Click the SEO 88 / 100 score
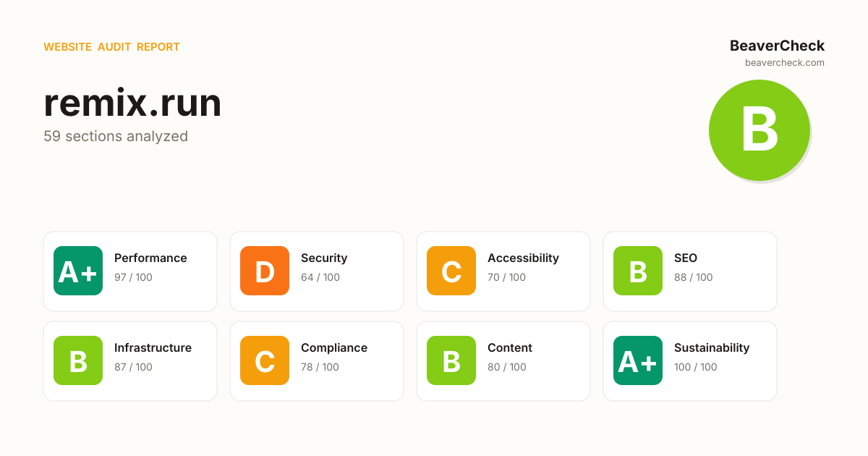Viewport: 868px width, 456px height. [x=693, y=277]
